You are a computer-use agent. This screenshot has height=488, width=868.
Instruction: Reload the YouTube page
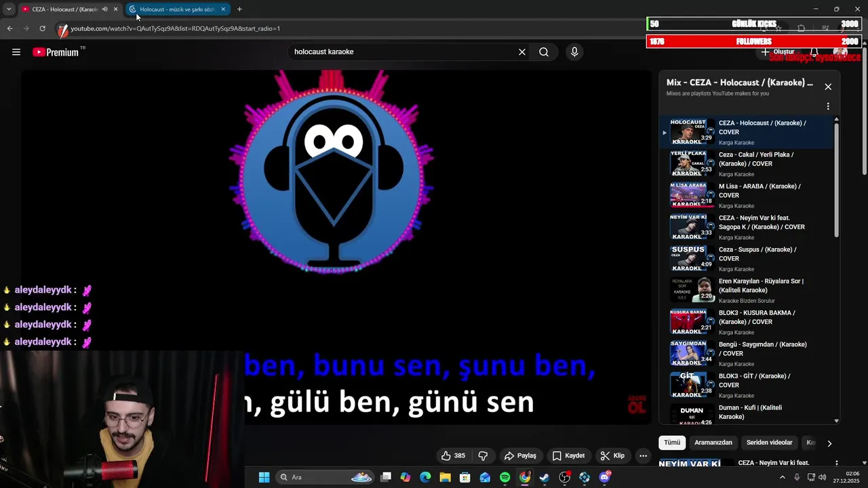(x=42, y=28)
